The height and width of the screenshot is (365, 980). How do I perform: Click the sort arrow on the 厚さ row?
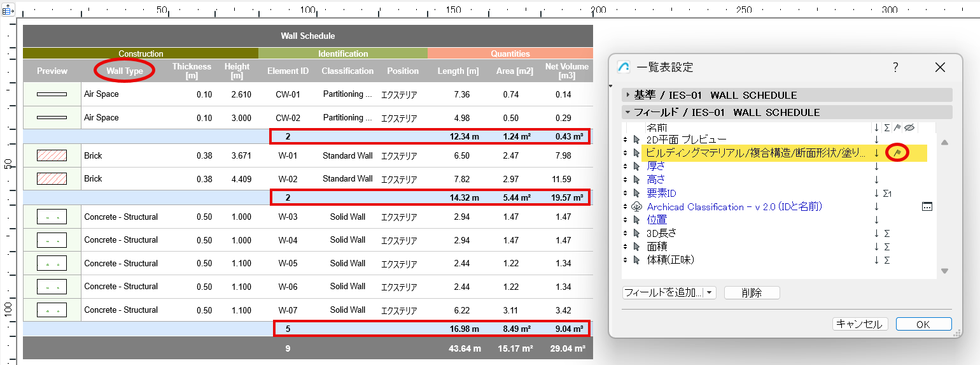(x=876, y=166)
